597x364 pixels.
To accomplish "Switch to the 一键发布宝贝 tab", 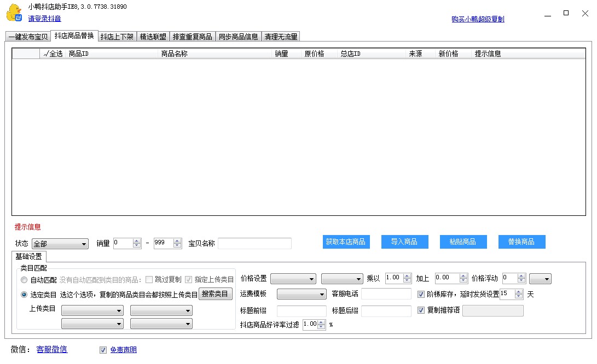I will click(x=28, y=37).
